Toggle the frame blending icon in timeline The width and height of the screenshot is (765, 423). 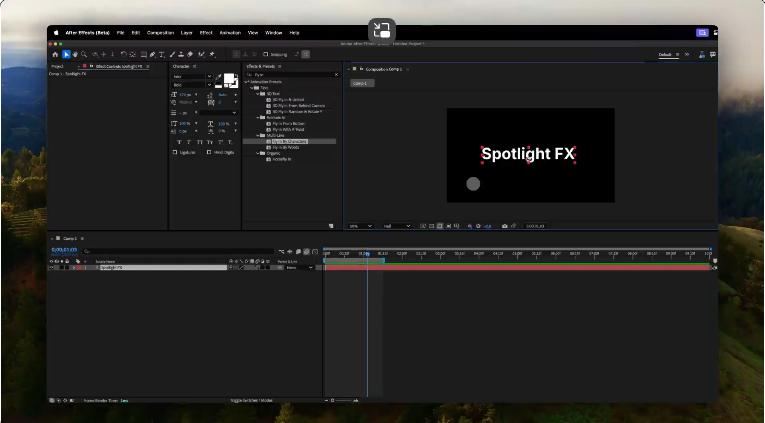click(298, 252)
